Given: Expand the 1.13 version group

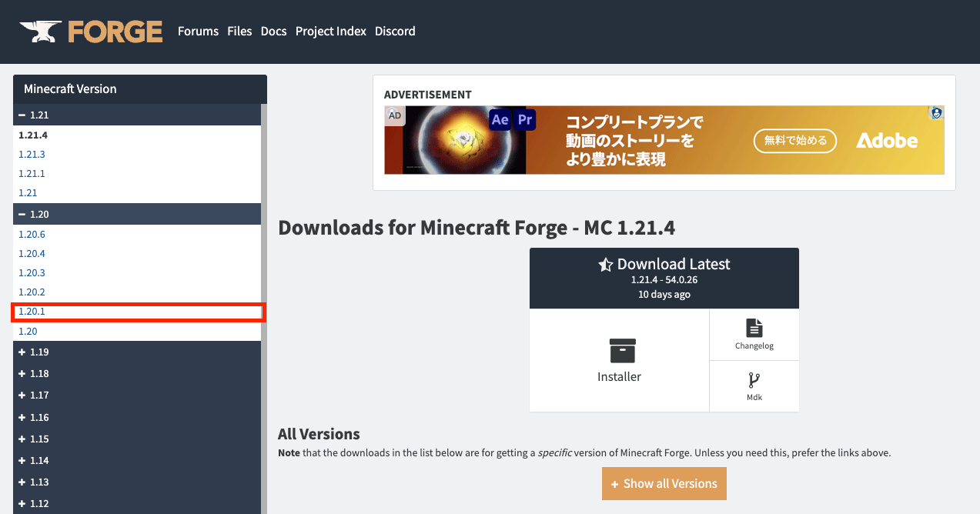Looking at the screenshot, I should pyautogui.click(x=137, y=482).
